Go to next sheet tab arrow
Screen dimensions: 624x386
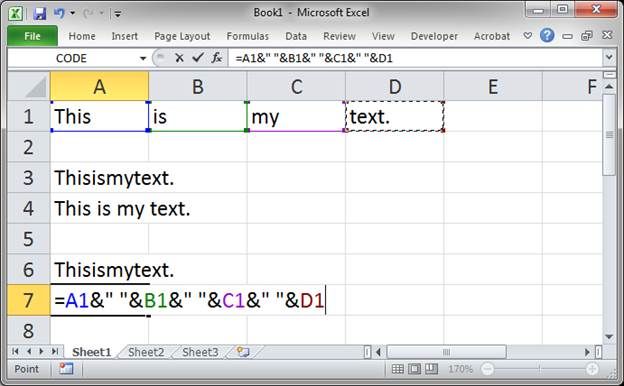41,351
